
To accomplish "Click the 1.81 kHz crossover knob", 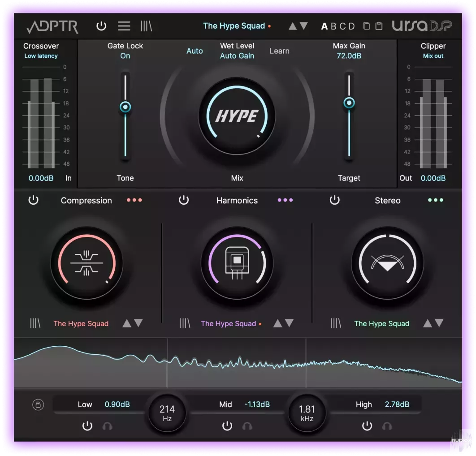I will pyautogui.click(x=307, y=413).
